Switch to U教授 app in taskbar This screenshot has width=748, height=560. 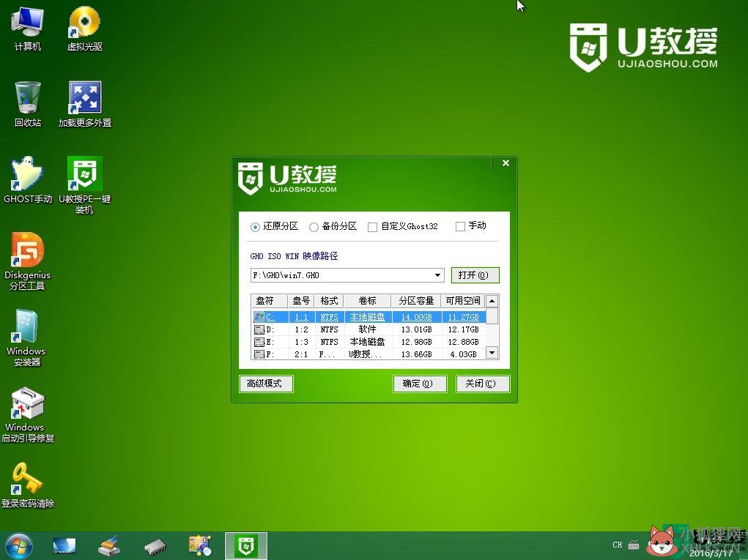[x=246, y=546]
